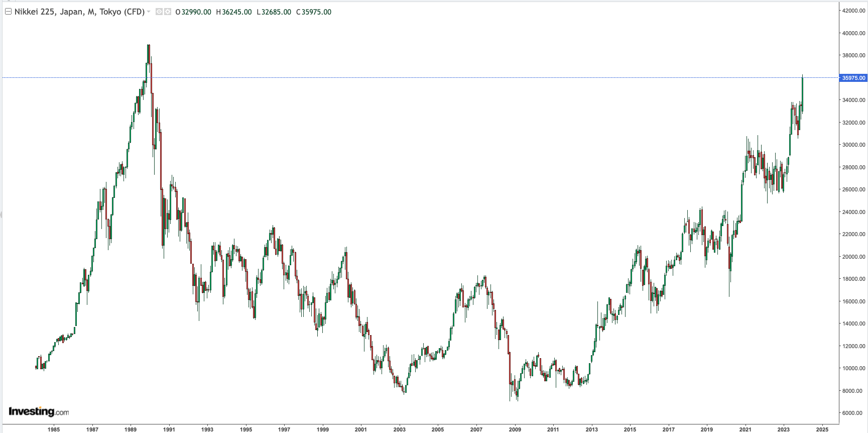This screenshot has height=433, width=868.
Task: Click the high value H 36245.00
Action: pos(234,12)
